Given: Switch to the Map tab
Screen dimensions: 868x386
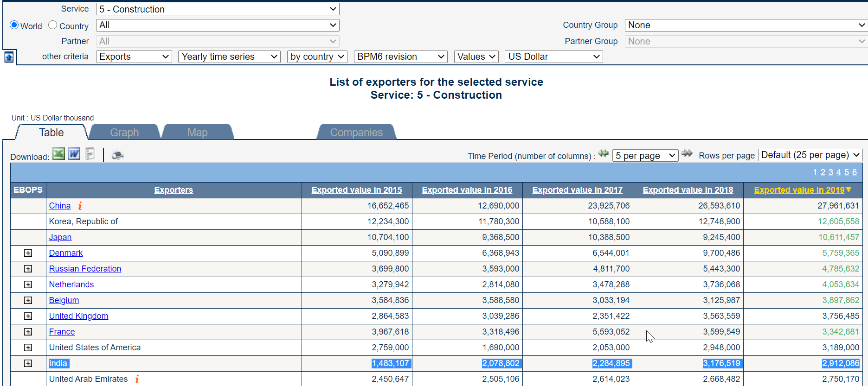Looking at the screenshot, I should [198, 133].
